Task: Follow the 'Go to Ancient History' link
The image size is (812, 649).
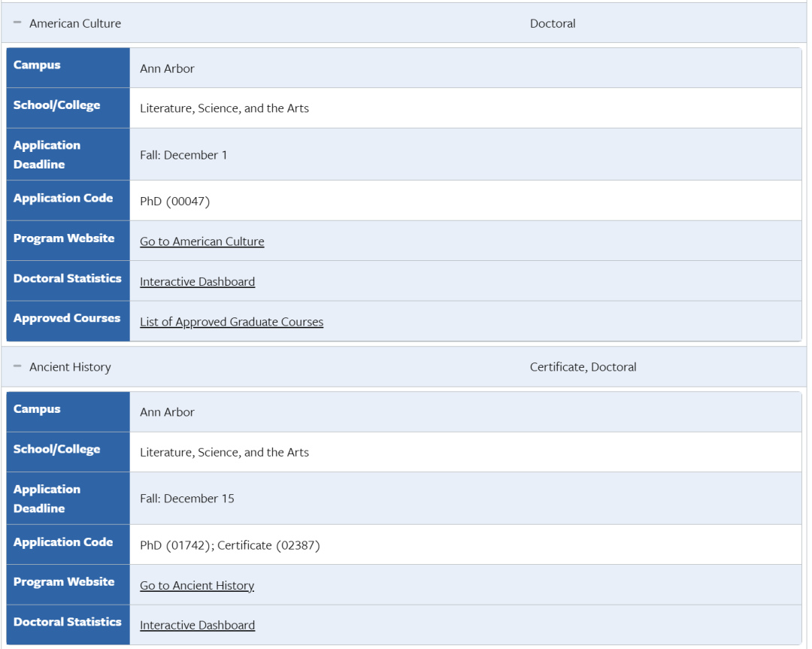Action: click(x=197, y=585)
